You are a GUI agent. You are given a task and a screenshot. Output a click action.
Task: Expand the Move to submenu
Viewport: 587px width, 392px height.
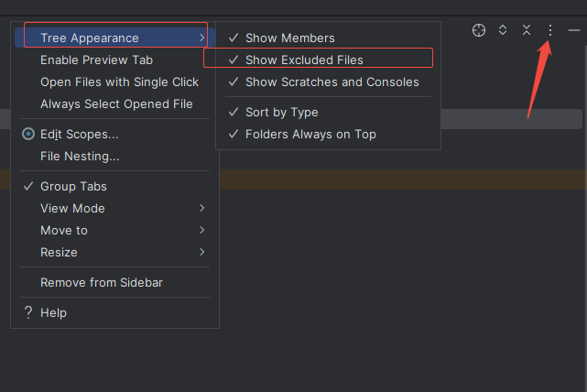pyautogui.click(x=114, y=230)
